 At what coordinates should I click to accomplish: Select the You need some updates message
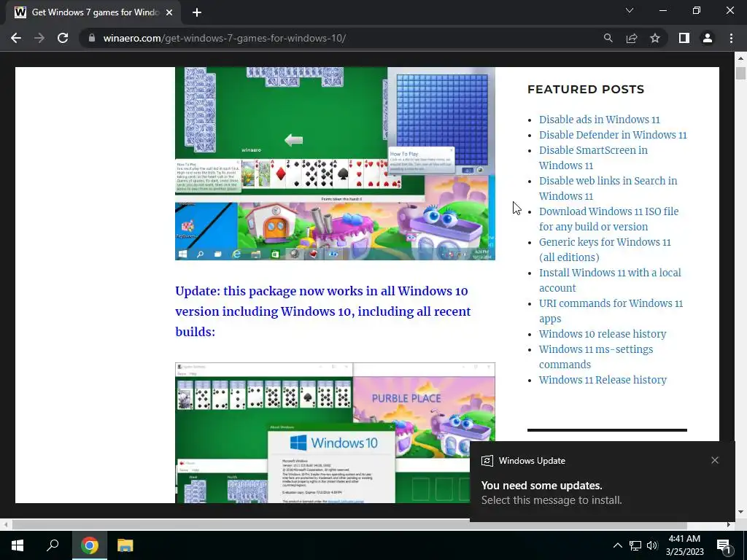[x=542, y=485]
